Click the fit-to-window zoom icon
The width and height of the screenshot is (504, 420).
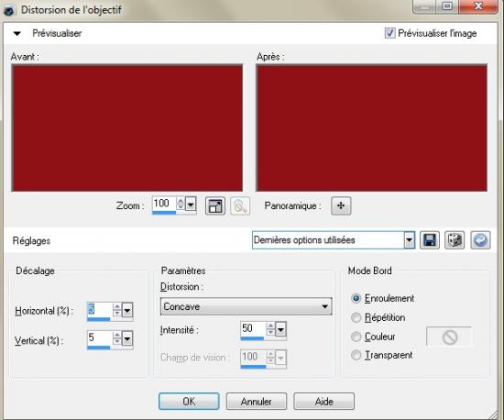pos(215,205)
